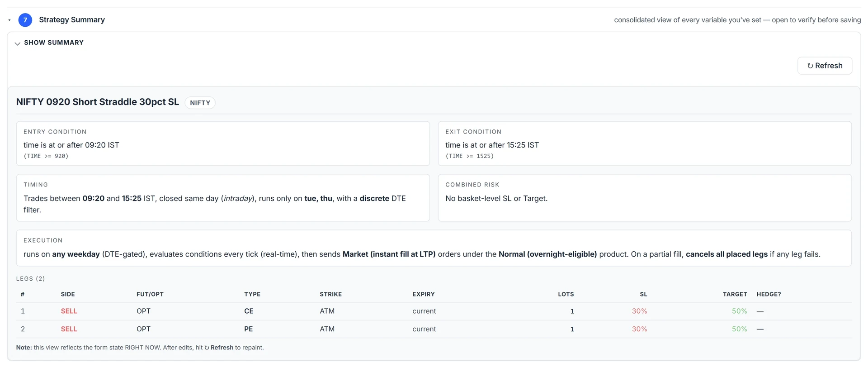Select the strategy title NIFTY 0920 Short Straddle
The height and width of the screenshot is (368, 868).
pyautogui.click(x=98, y=102)
